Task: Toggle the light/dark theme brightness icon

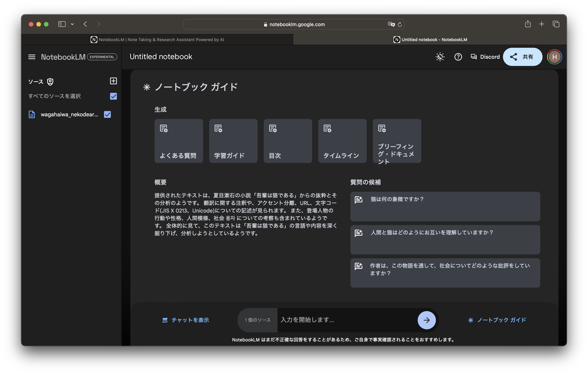Action: pos(440,57)
